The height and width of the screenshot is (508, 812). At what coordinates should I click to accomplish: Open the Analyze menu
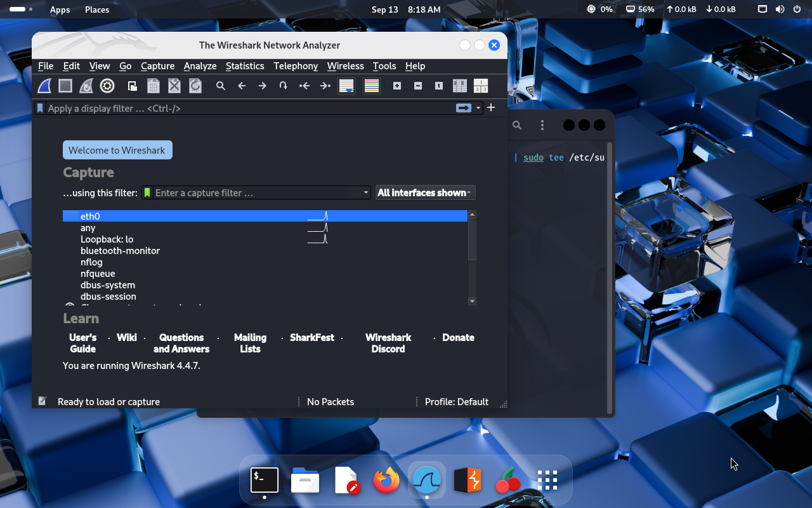200,66
